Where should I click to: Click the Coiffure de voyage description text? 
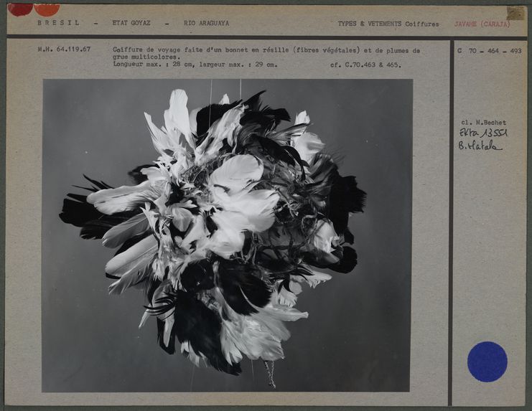click(x=266, y=52)
